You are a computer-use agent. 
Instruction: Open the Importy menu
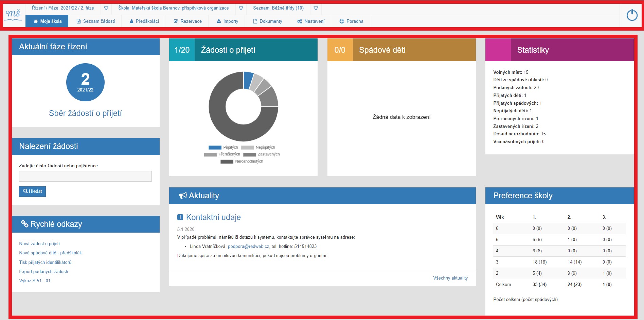[x=227, y=21]
